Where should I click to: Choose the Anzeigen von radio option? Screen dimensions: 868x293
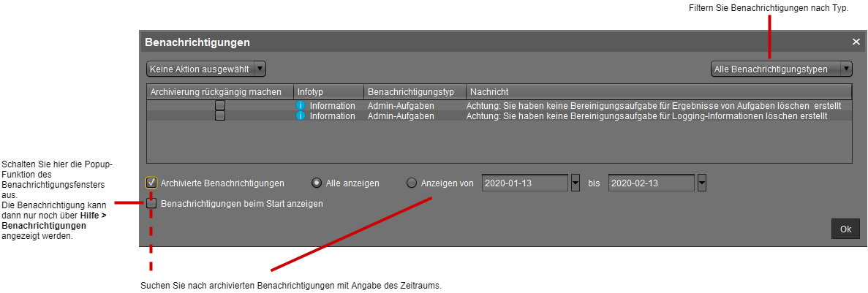(412, 183)
